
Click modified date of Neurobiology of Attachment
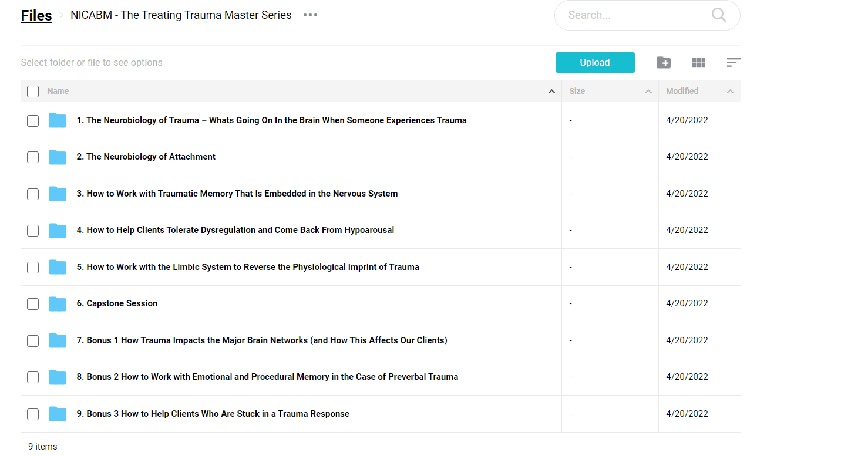point(687,157)
